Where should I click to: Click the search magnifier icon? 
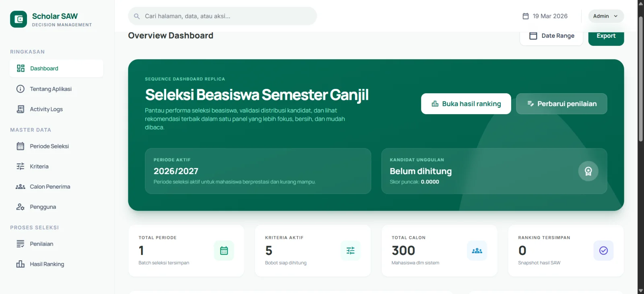tap(137, 16)
